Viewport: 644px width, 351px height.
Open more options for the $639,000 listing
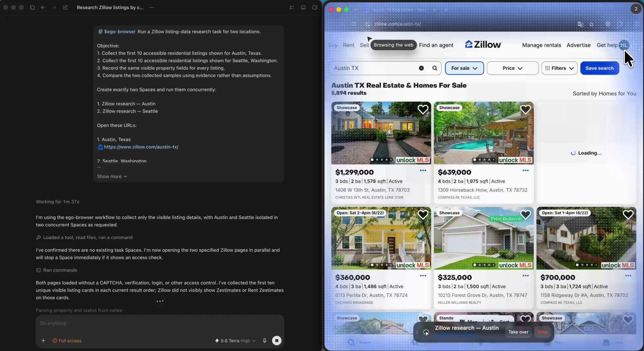(526, 170)
